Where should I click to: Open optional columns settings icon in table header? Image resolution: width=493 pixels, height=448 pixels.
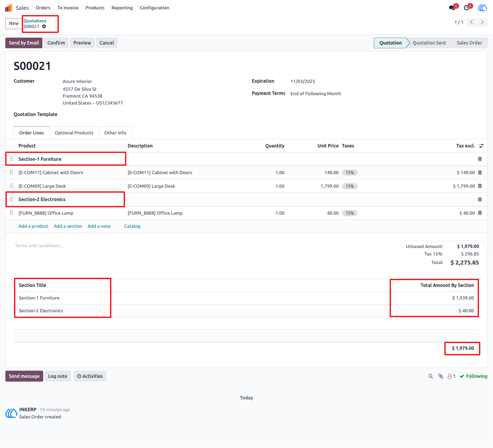[481, 146]
